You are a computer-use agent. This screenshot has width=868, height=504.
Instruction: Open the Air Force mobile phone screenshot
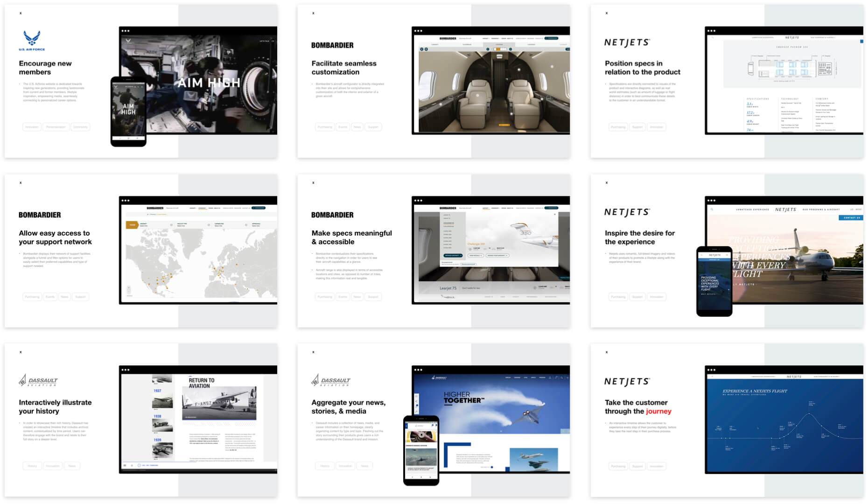(128, 112)
